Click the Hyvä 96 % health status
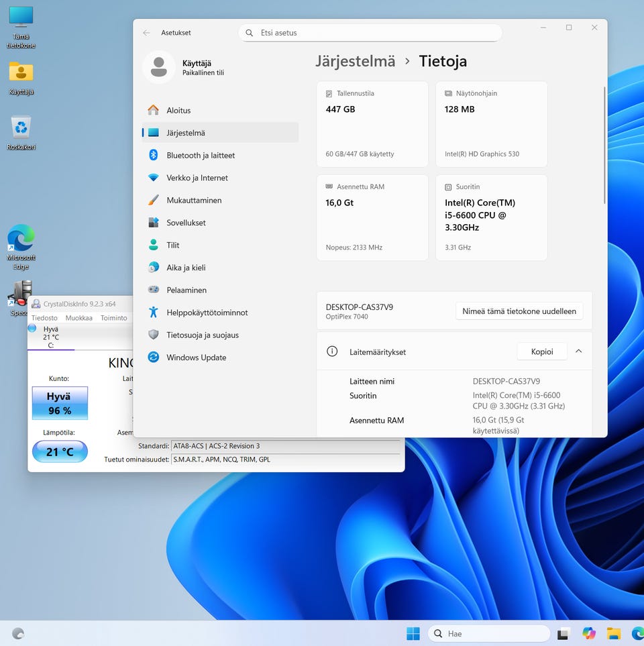Viewport: 644px width, 646px height. [x=60, y=404]
